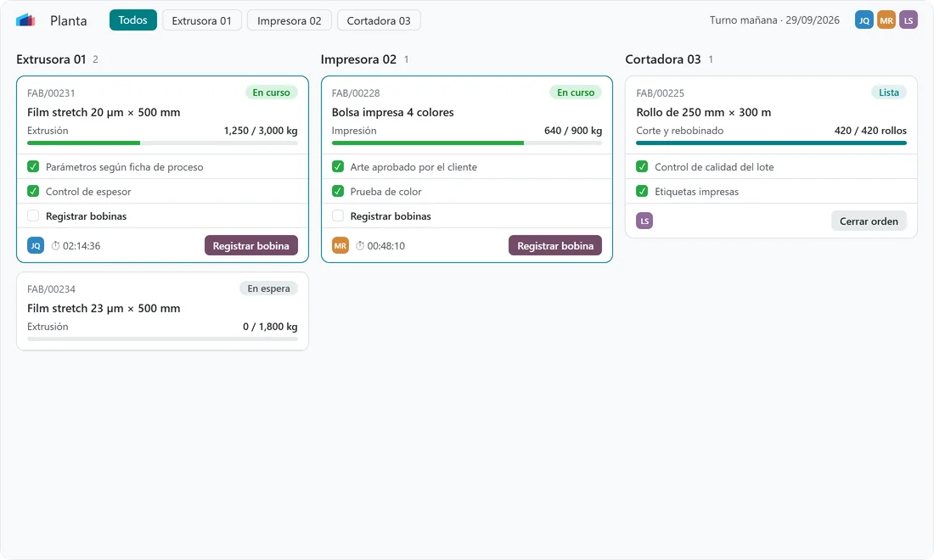Switch to the Impresora 02 filter tab
Image resolution: width=934 pixels, height=560 pixels.
pyautogui.click(x=289, y=20)
